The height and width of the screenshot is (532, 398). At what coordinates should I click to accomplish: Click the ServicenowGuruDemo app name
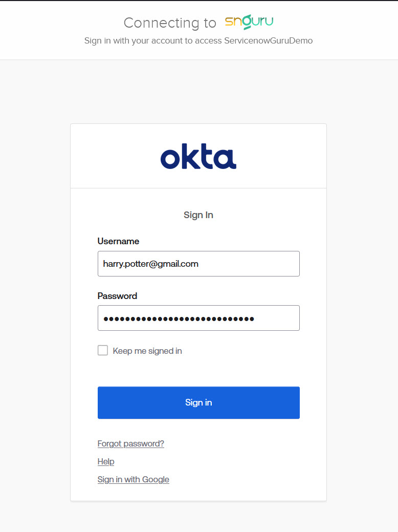[x=268, y=41]
